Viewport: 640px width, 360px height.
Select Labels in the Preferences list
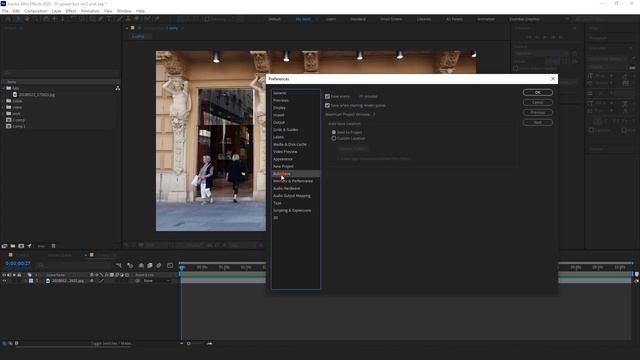(278, 137)
